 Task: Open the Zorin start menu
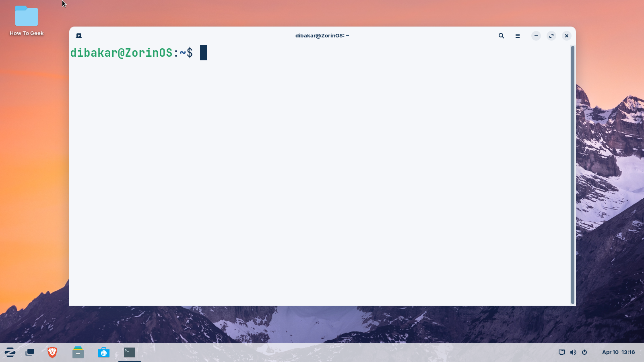click(x=10, y=352)
